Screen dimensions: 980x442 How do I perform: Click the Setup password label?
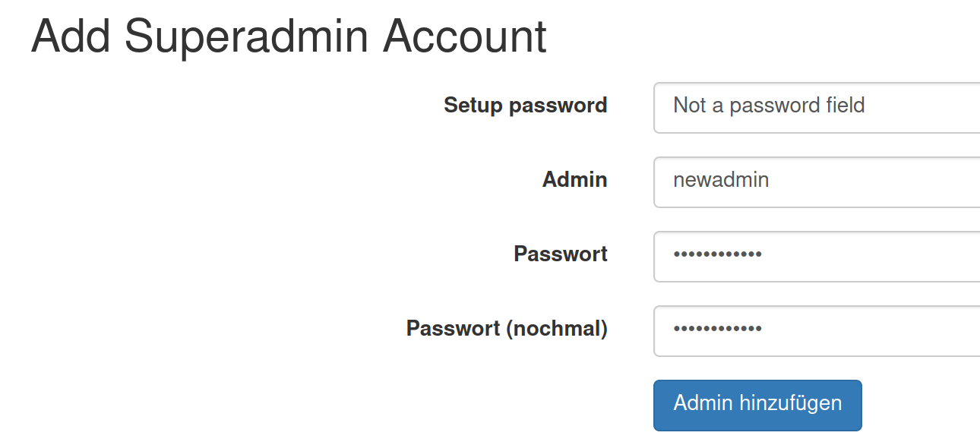click(x=525, y=105)
